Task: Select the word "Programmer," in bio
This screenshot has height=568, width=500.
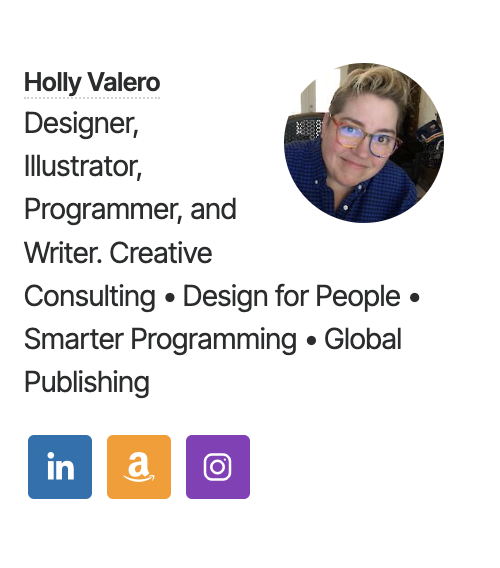Action: (x=103, y=210)
